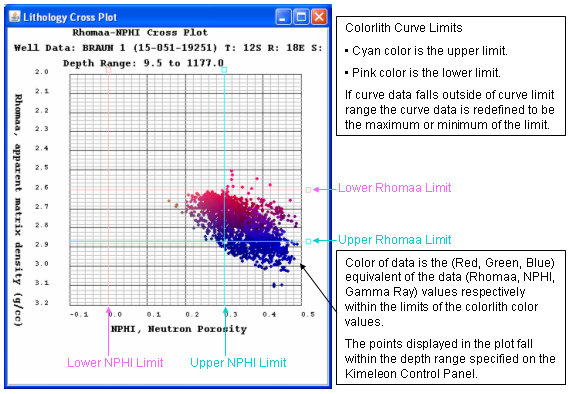This screenshot has width=572, height=394.
Task: Select the cyan upper Rhomaa limit handle
Action: click(x=308, y=241)
